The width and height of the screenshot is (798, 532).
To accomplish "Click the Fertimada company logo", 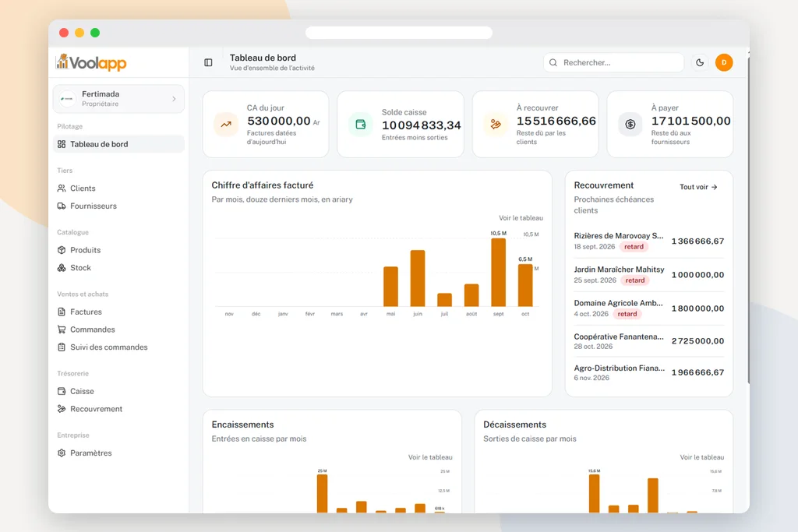I will [x=67, y=99].
